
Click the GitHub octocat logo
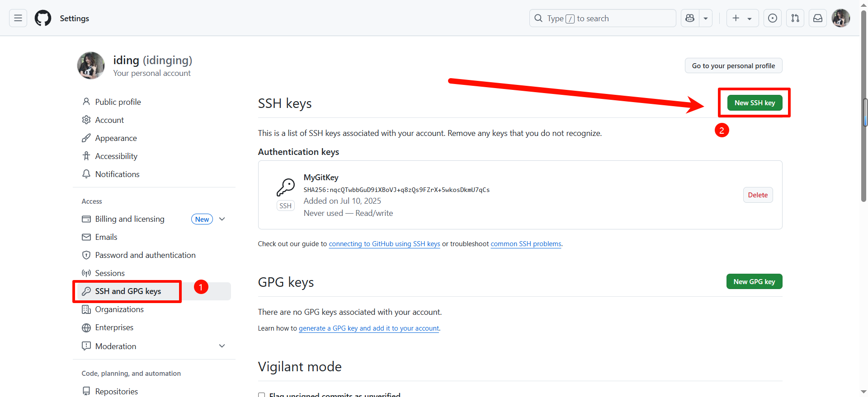(42, 18)
